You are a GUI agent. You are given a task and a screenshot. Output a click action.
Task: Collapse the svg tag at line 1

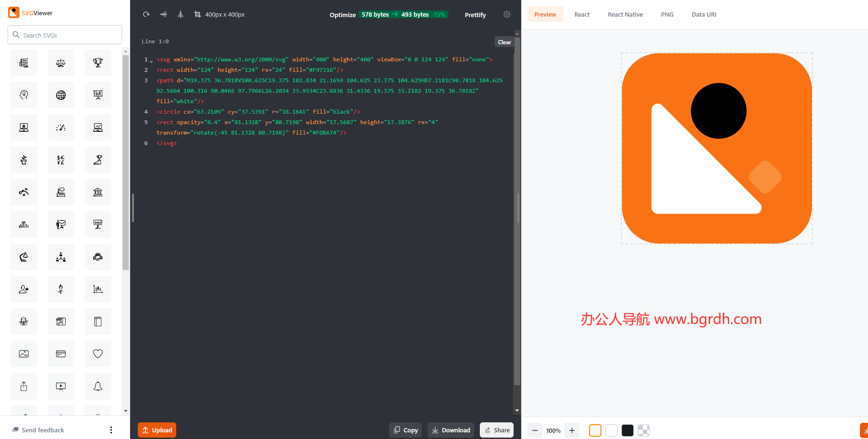pyautogui.click(x=152, y=61)
